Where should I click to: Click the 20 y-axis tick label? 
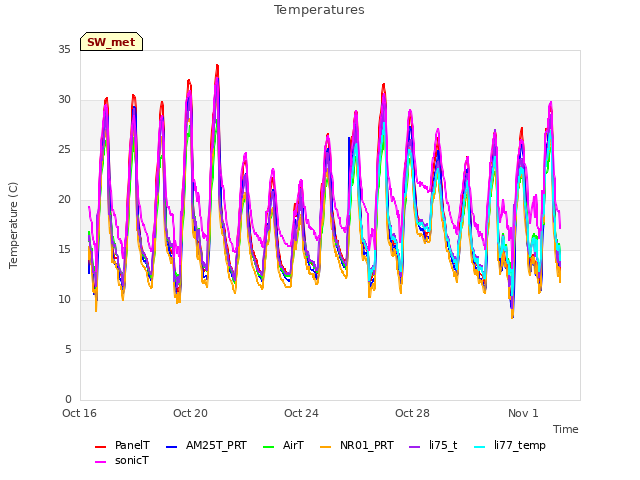pos(64,200)
